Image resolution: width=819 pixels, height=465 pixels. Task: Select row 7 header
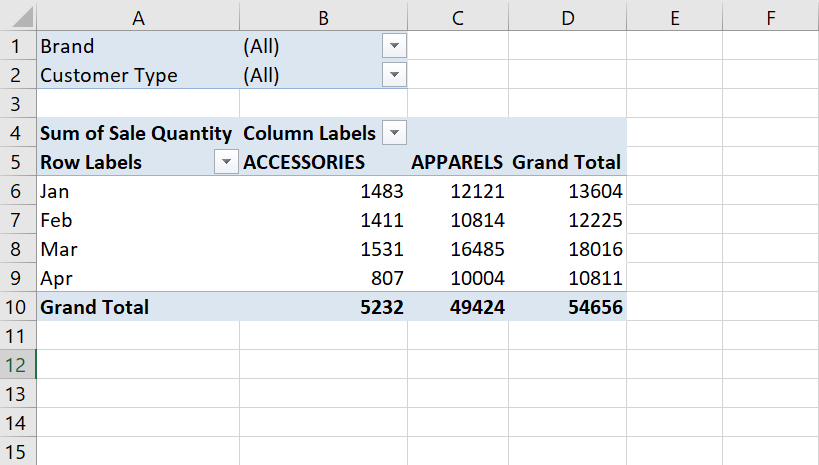tap(16, 220)
